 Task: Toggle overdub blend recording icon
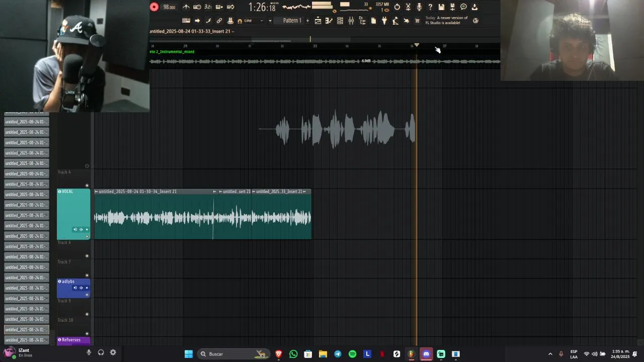point(219,7)
